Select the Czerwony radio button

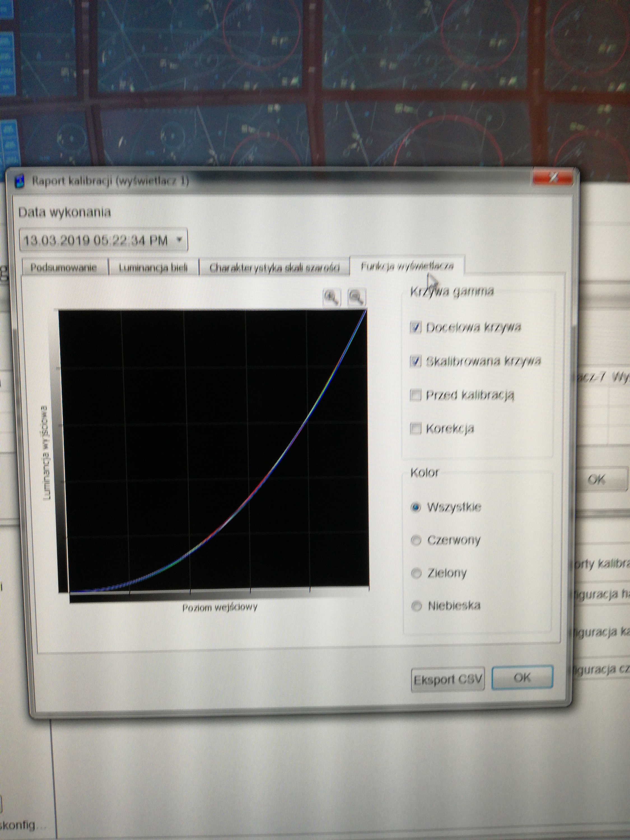pyautogui.click(x=417, y=540)
